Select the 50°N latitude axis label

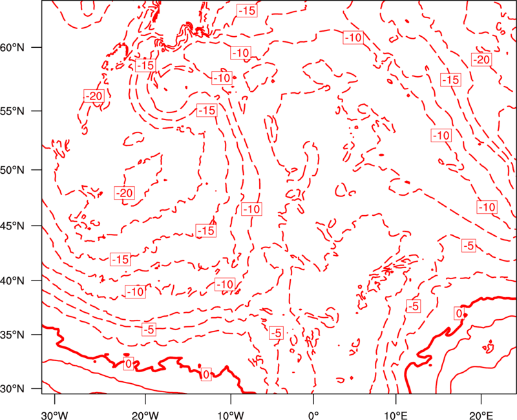coord(12,170)
